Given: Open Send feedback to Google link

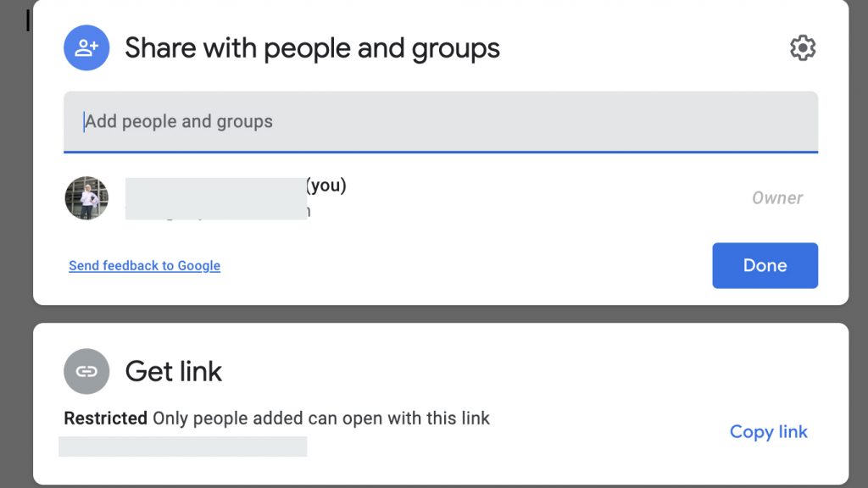Looking at the screenshot, I should point(144,265).
